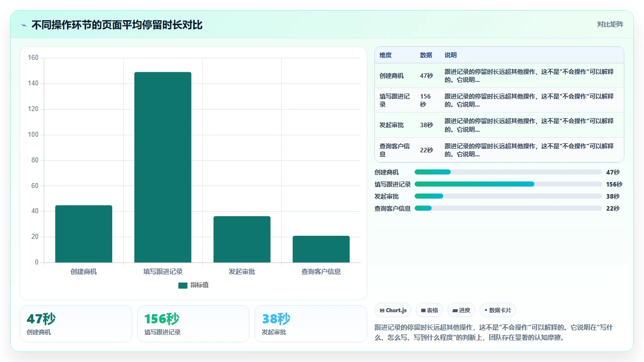Select the 进度 tag chip
Screen dimensions: 644x362
click(461, 310)
